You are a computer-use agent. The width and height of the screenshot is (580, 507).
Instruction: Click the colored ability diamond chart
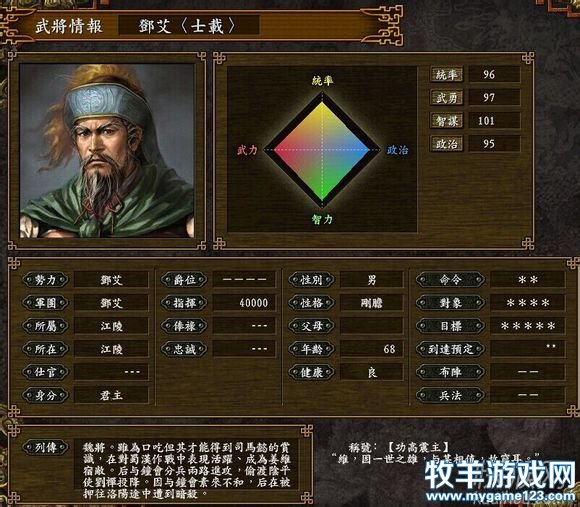(x=322, y=150)
